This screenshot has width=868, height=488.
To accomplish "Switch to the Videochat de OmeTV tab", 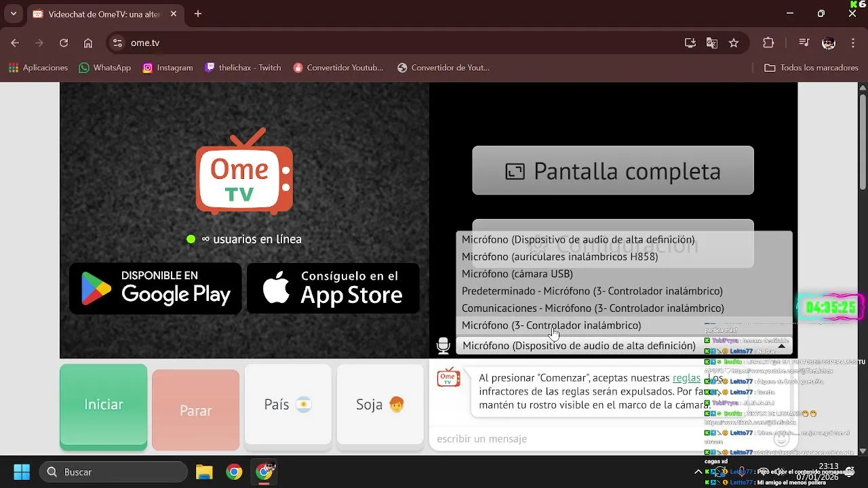I will [105, 14].
